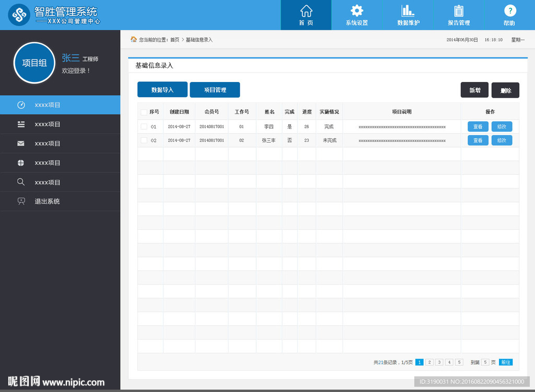
Task: Open system settings gear icon
Action: (x=357, y=11)
